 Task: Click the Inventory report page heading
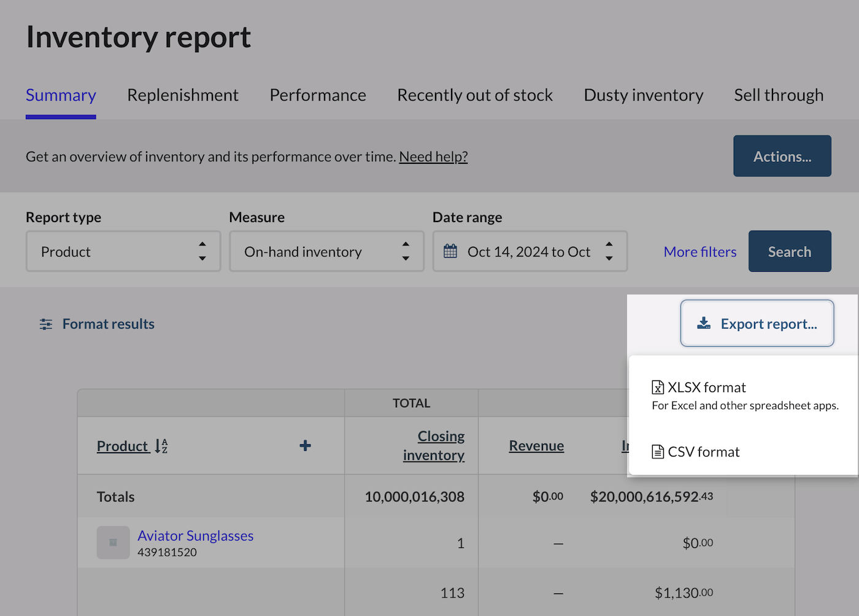(139, 37)
